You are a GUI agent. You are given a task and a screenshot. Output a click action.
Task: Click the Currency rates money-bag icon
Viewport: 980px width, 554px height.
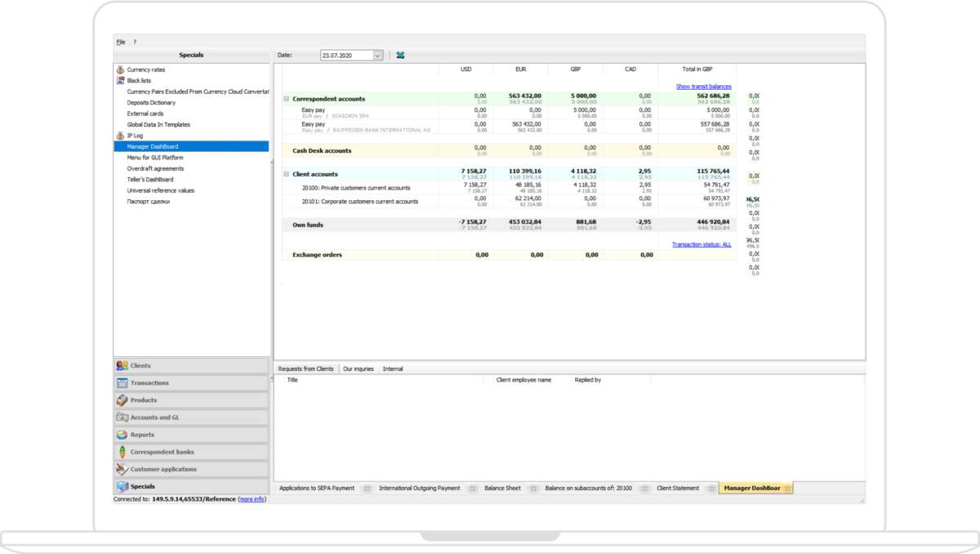[118, 69]
